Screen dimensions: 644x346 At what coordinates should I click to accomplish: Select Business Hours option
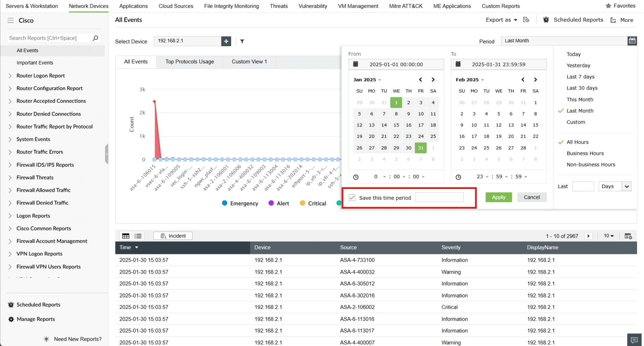[585, 153]
